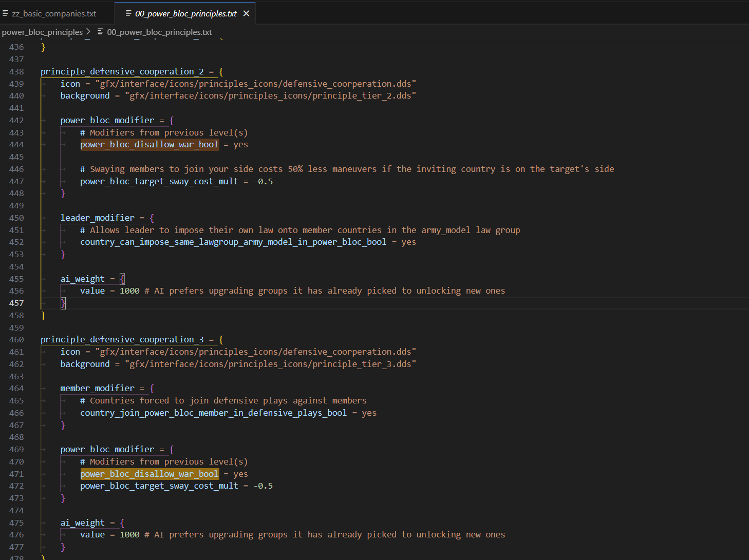Click the Modifiers comment on line 470
749x560 pixels.
(164, 461)
